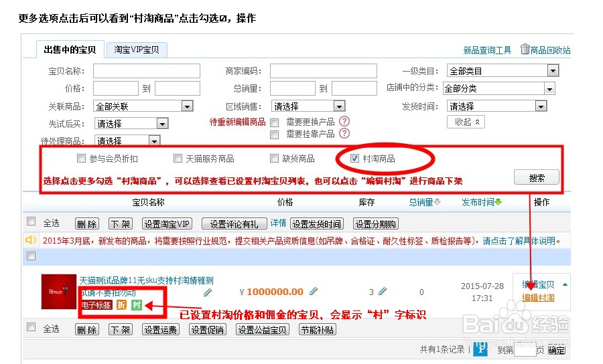Viewport: 603px width, 364px height.
Task: Check the 需要挂靠产品 checkbox
Action: click(x=275, y=134)
